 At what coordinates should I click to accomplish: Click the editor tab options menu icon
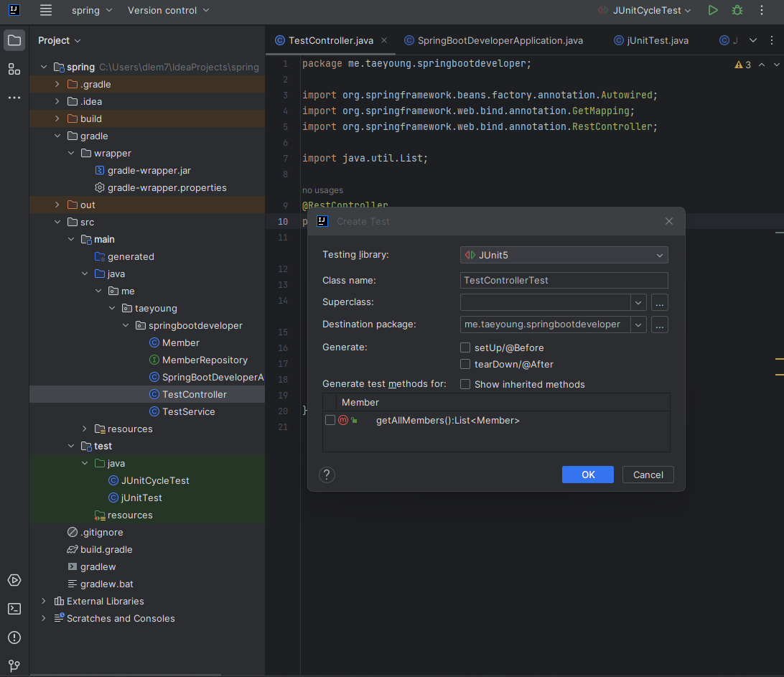point(772,40)
